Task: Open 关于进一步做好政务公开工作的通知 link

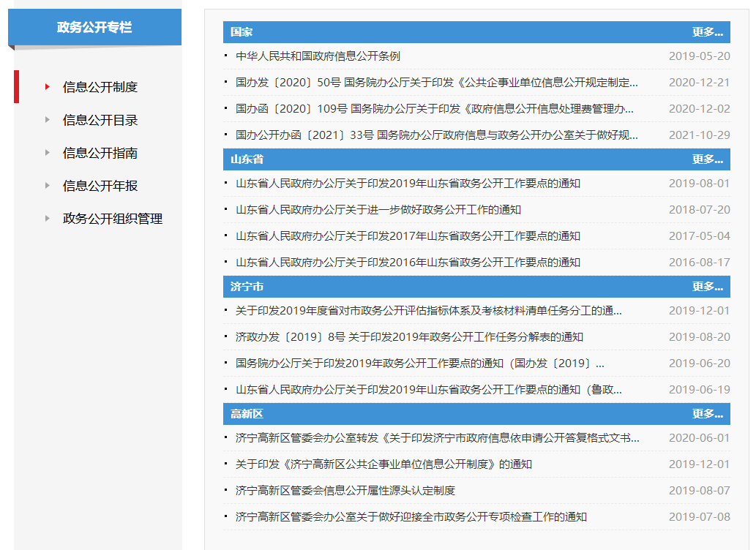Action: click(378, 210)
